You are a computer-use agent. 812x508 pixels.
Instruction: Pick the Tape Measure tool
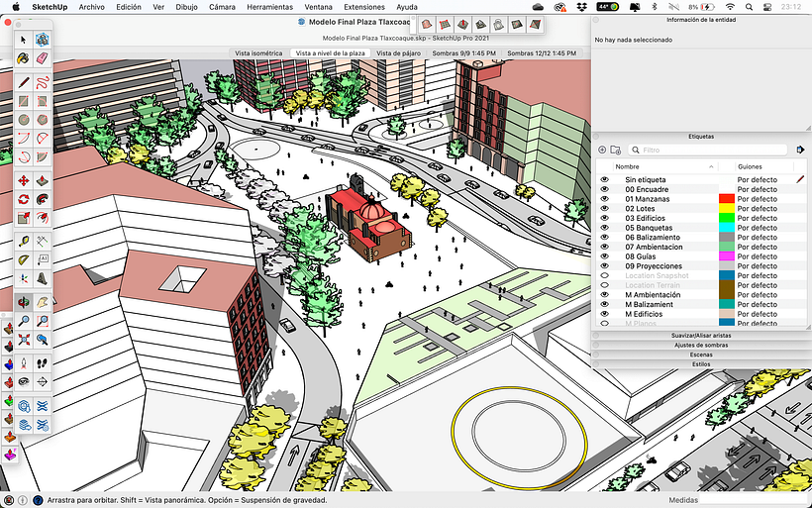point(24,241)
